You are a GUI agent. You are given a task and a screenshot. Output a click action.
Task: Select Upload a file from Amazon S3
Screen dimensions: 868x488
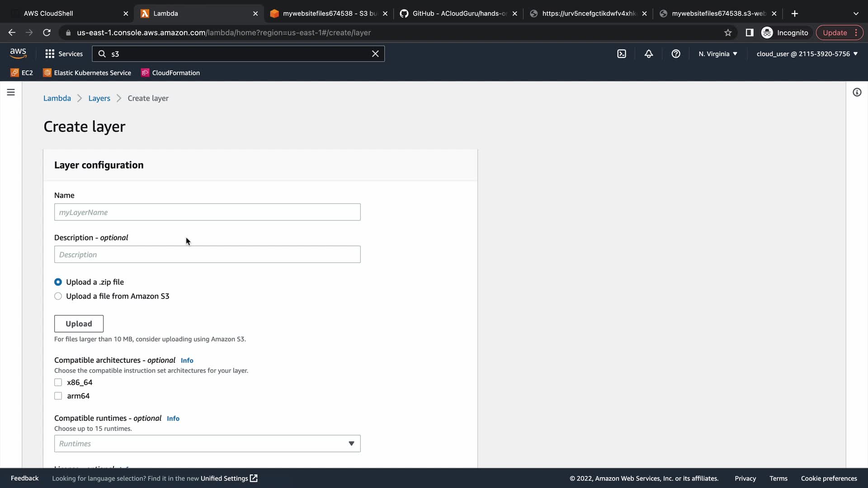click(x=58, y=296)
